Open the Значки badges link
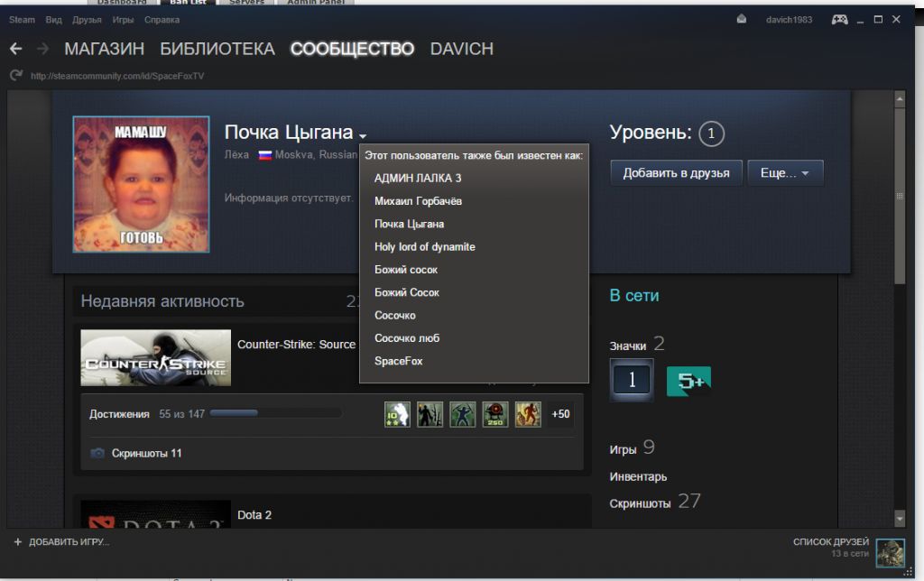The width and height of the screenshot is (924, 581). click(x=628, y=346)
